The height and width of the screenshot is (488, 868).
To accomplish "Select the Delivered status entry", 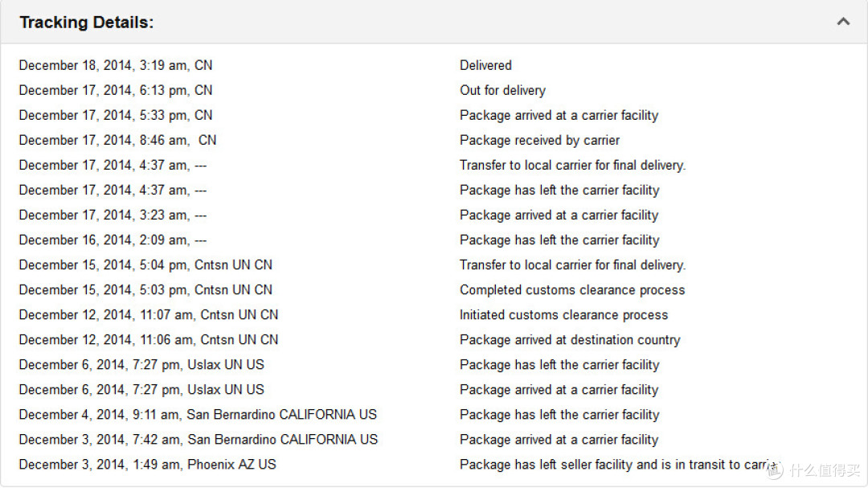I will 485,65.
